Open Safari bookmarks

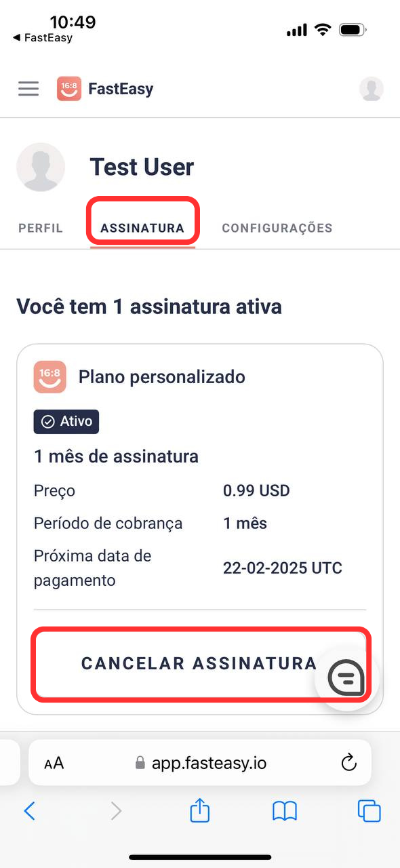tap(285, 810)
